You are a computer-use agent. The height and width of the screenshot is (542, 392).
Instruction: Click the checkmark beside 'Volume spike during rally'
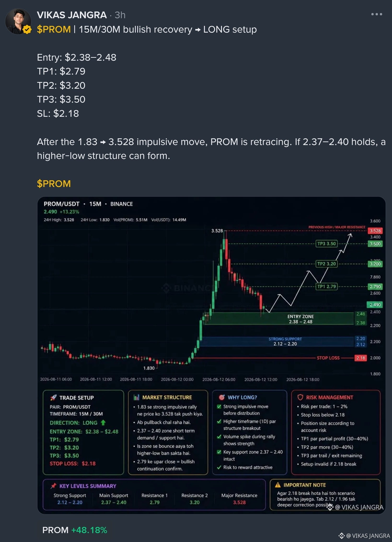pos(219,437)
